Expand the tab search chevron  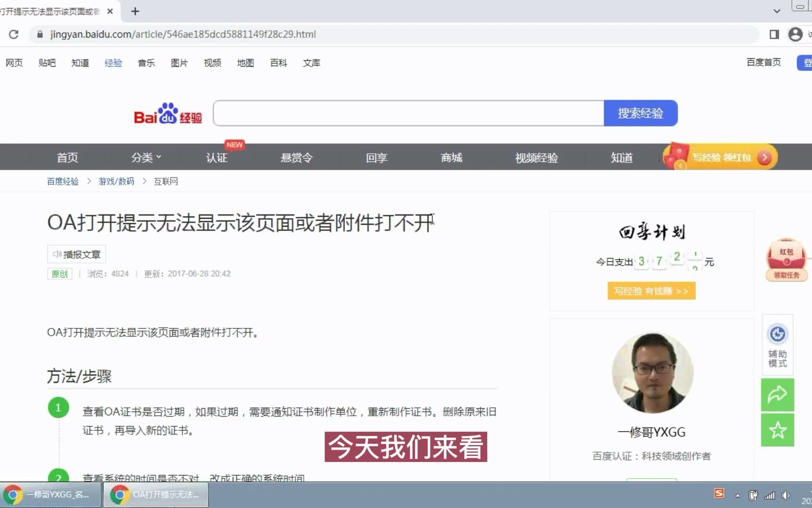pyautogui.click(x=777, y=11)
